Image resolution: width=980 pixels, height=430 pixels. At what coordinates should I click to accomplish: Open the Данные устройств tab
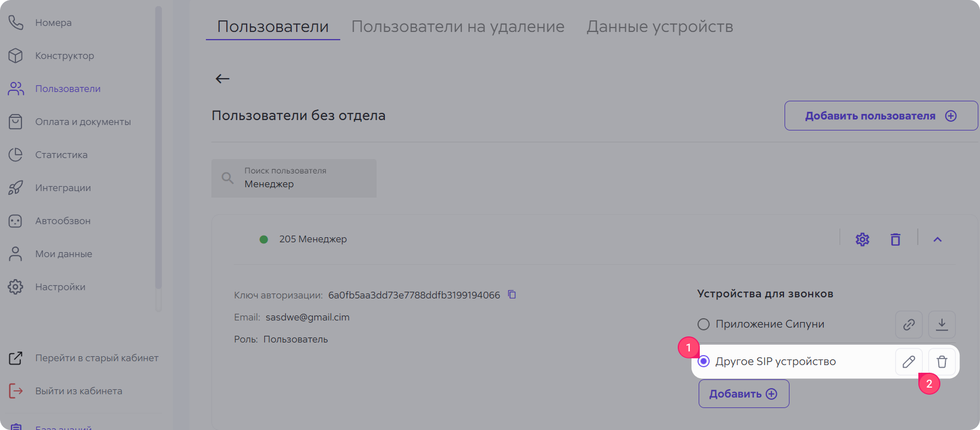(x=660, y=26)
